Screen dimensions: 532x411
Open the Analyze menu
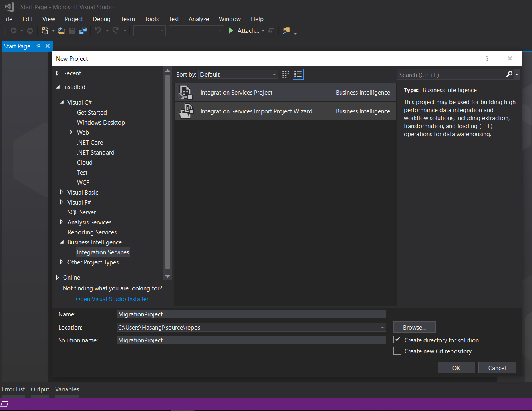(199, 19)
